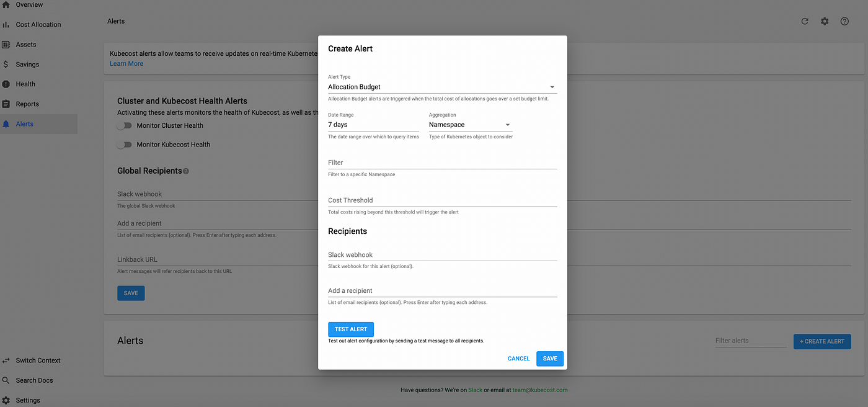Click SAVE under Global Recipients
868x407 pixels.
(131, 293)
